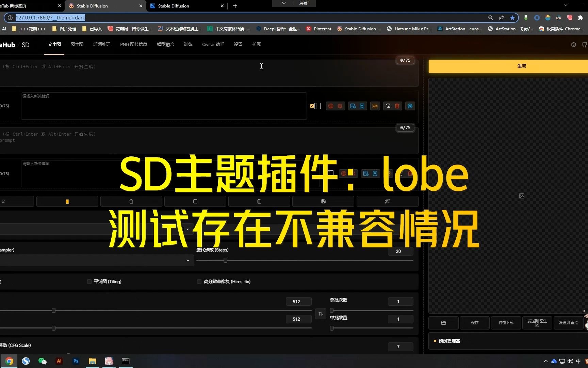The height and width of the screenshot is (368, 588).
Task: Expand the 预设管理器 preset manager panel
Action: 508,341
